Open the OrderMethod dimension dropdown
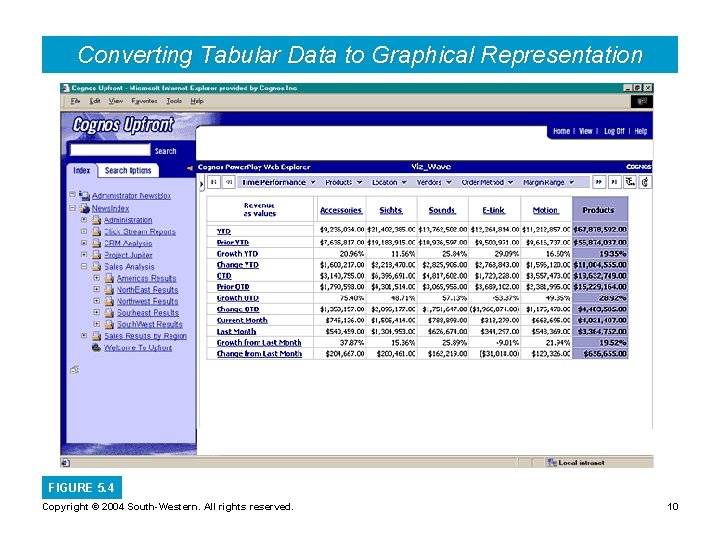 [x=510, y=182]
